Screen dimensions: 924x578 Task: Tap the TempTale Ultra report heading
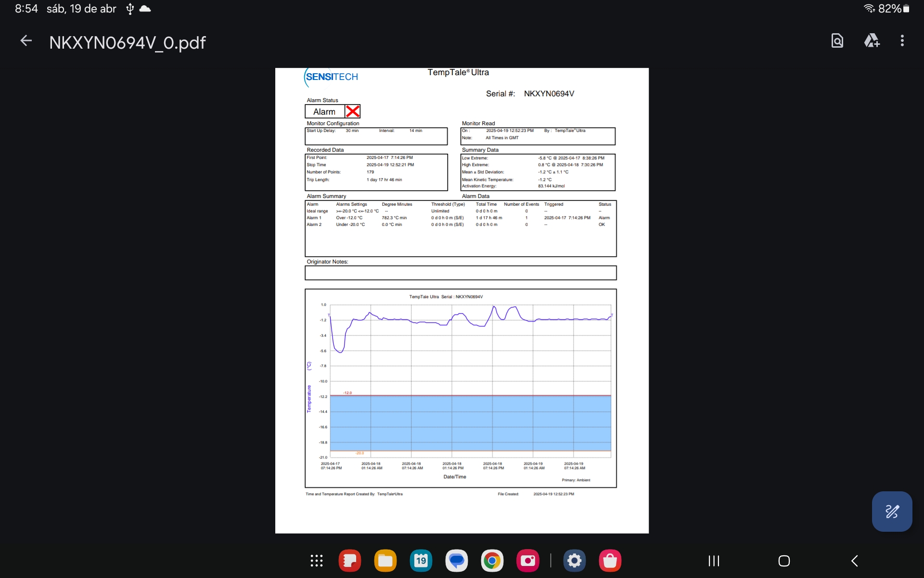458,72
